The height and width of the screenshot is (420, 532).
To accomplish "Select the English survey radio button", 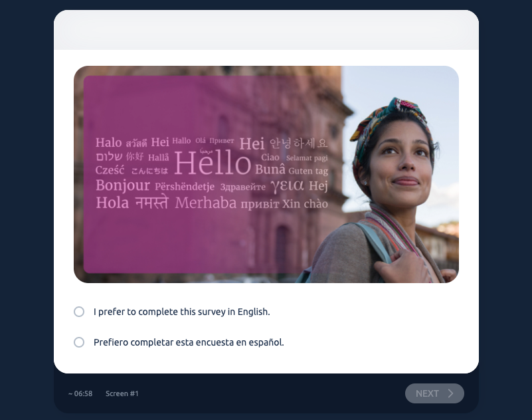I will pyautogui.click(x=79, y=312).
